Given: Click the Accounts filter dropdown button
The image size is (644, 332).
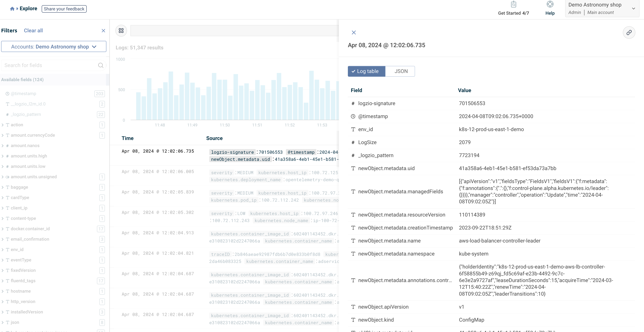Looking at the screenshot, I should pos(54,47).
